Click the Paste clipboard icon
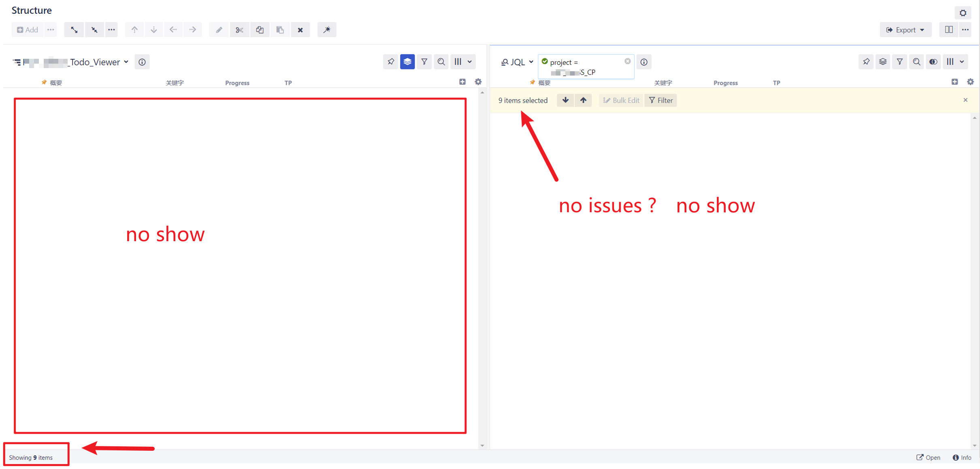 click(x=280, y=30)
